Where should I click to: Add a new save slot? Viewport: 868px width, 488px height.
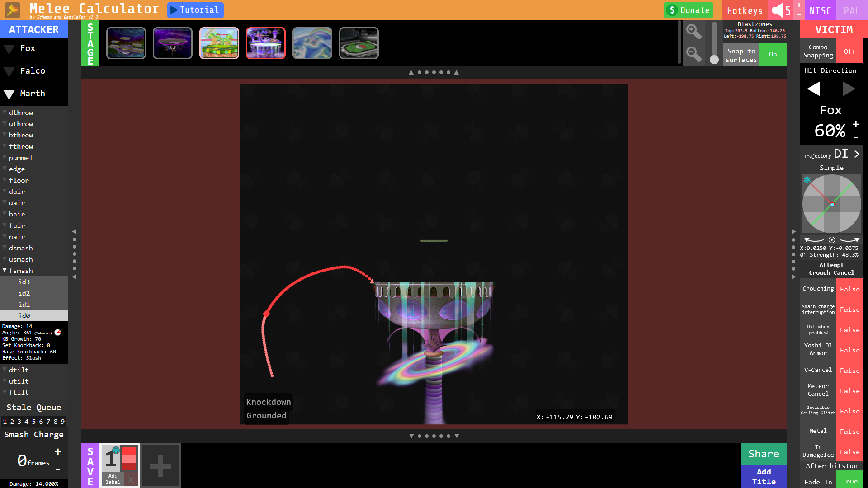coord(160,465)
